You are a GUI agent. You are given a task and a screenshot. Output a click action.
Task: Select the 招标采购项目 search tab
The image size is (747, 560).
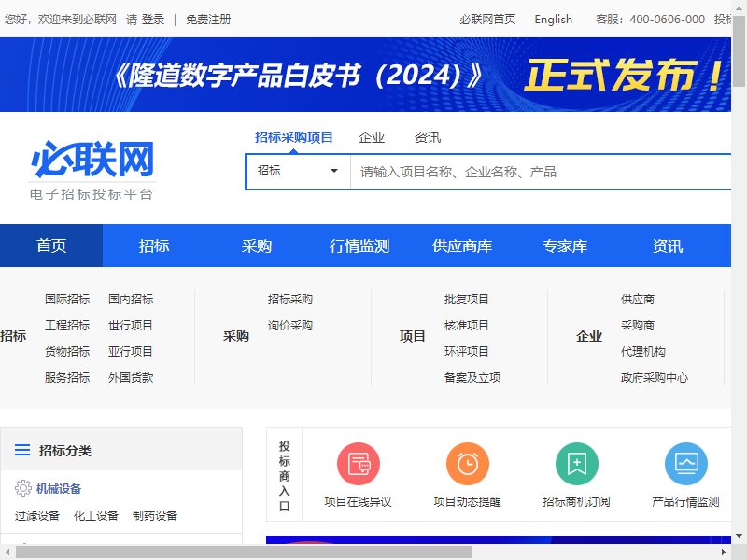click(x=293, y=137)
